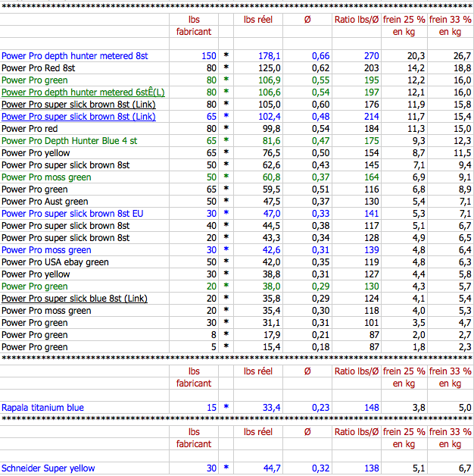Select the green 164 ratio value
This screenshot has height=476, width=474.
point(372,177)
